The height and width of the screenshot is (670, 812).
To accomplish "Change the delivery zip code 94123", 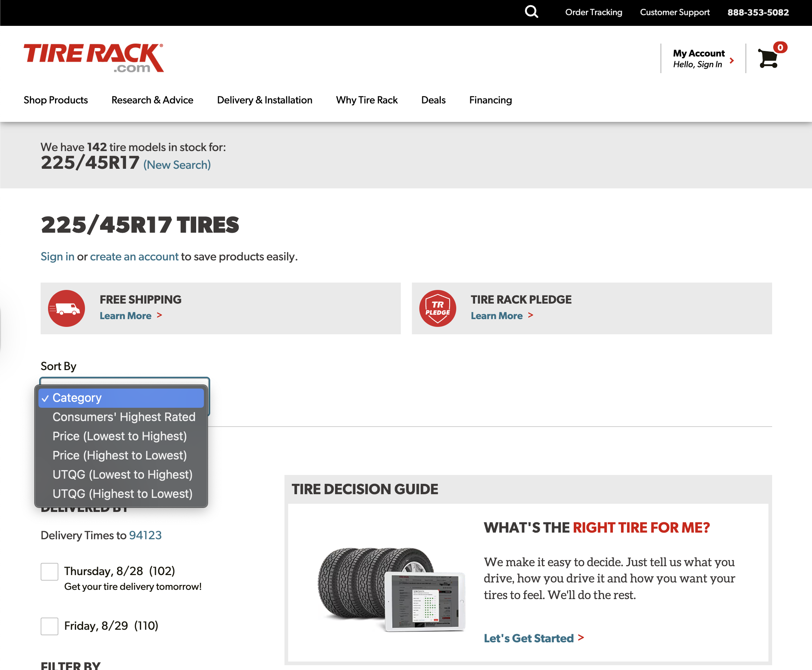I will pyautogui.click(x=145, y=535).
